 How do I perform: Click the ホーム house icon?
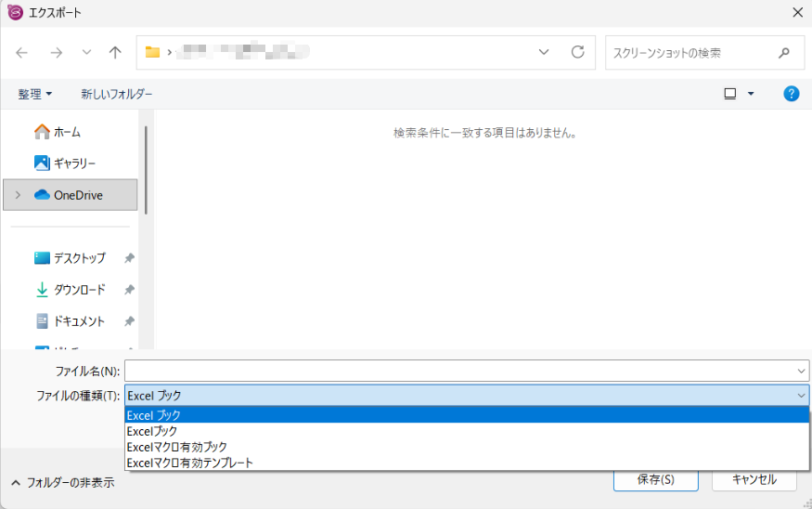click(42, 132)
